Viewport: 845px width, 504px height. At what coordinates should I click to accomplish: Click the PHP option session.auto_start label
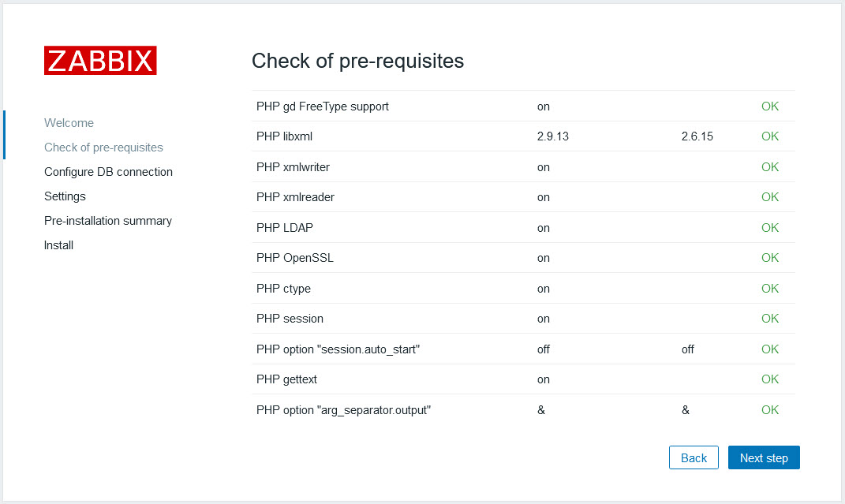(x=338, y=349)
